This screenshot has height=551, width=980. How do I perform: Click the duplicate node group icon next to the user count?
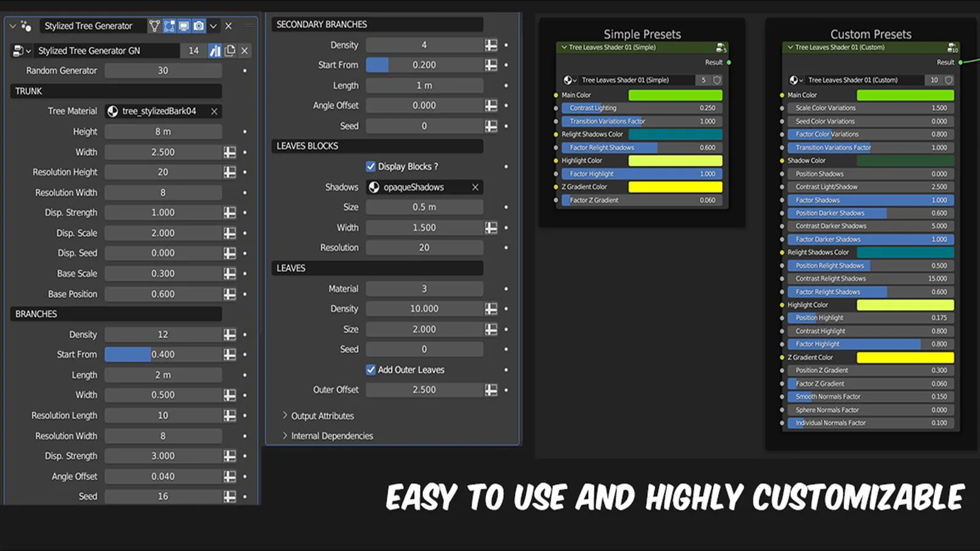(230, 50)
